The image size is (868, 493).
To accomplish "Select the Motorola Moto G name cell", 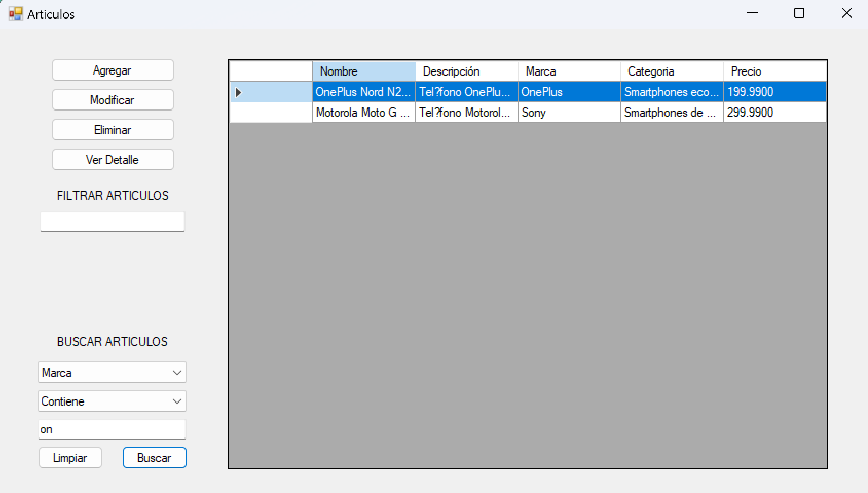I will [x=363, y=113].
